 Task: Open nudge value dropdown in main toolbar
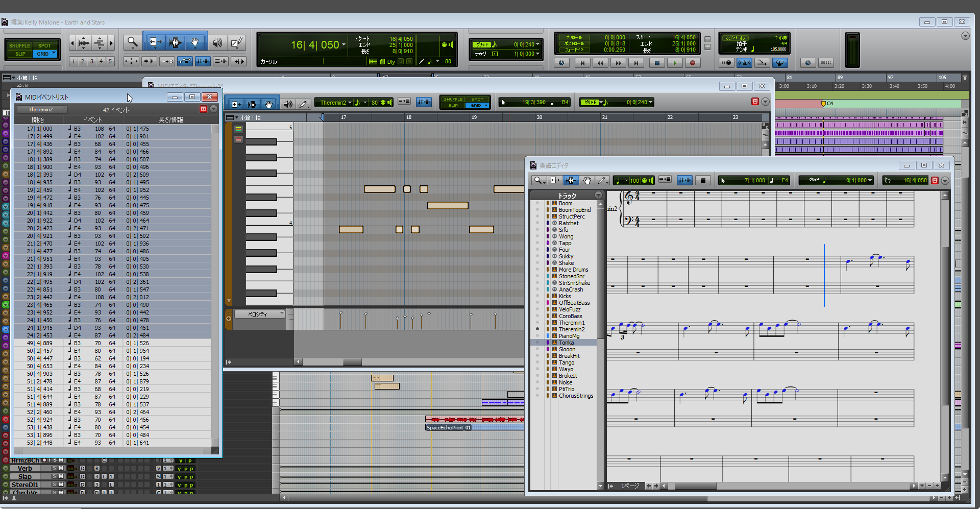point(537,54)
